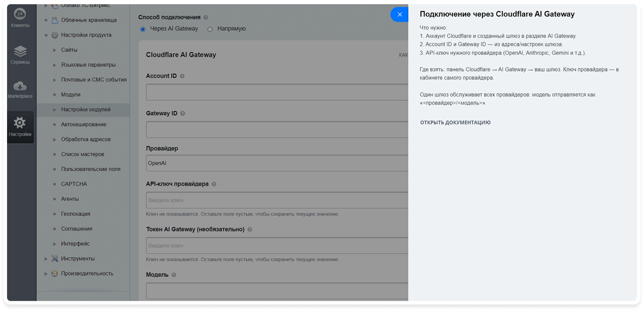
Task: Expand the Сайты tree item
Action: pyautogui.click(x=55, y=50)
